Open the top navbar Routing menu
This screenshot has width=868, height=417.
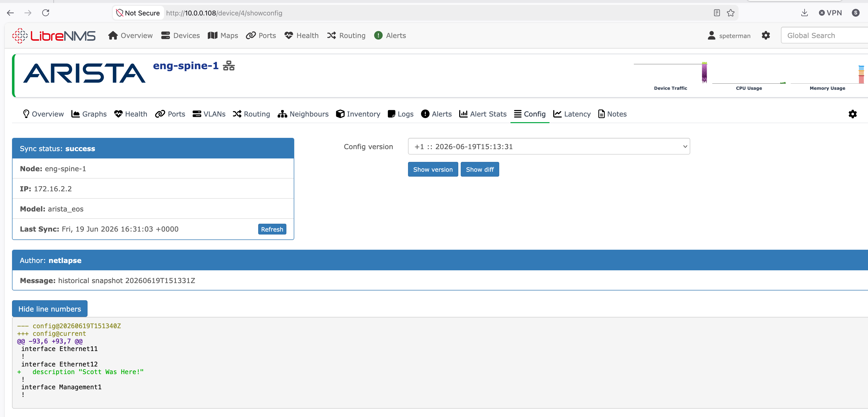click(346, 35)
